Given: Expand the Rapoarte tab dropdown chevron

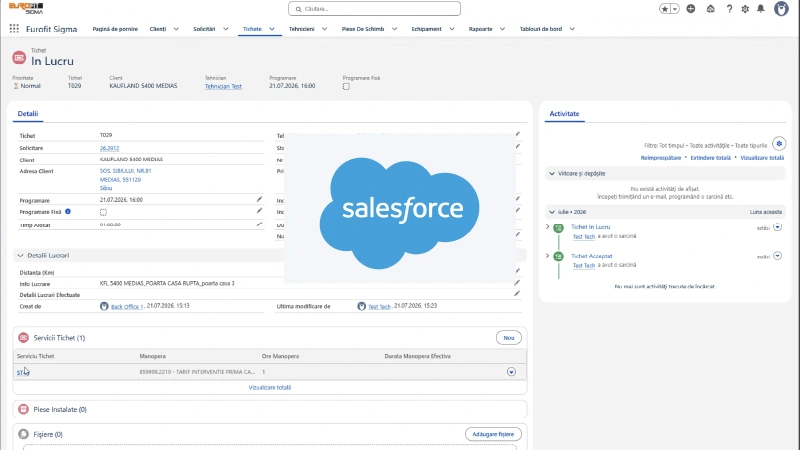Looking at the screenshot, I should (503, 29).
